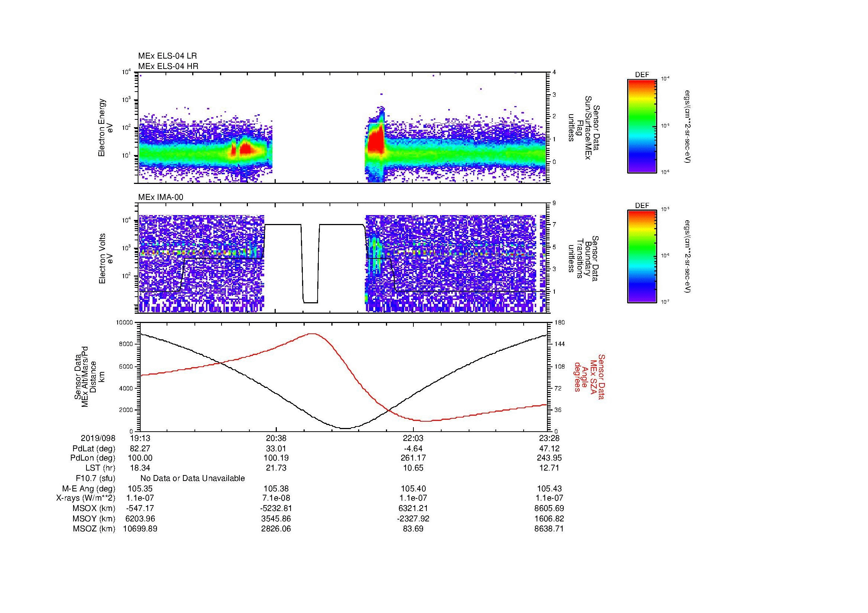Click the MSOY value -2327.92
This screenshot has width=868, height=613.
click(x=413, y=518)
